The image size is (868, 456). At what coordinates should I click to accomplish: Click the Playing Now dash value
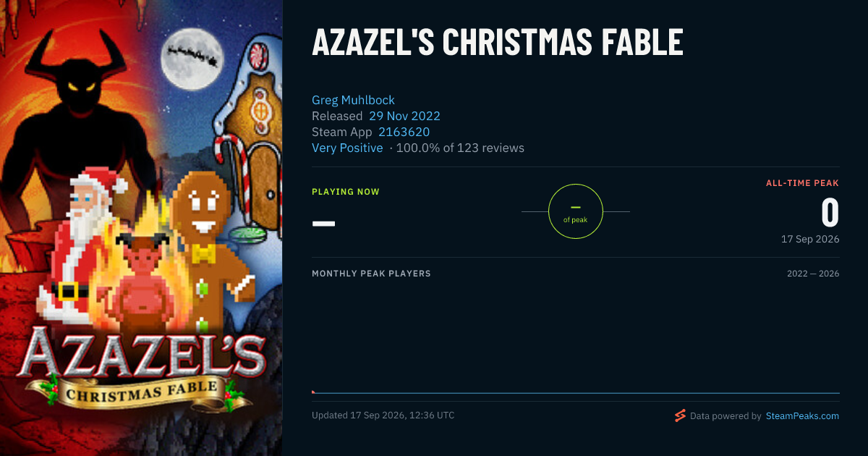coord(323,223)
